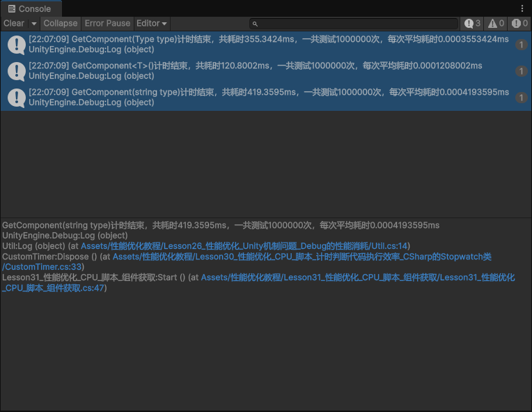
Task: Click count badge on third log entry
Action: point(521,98)
